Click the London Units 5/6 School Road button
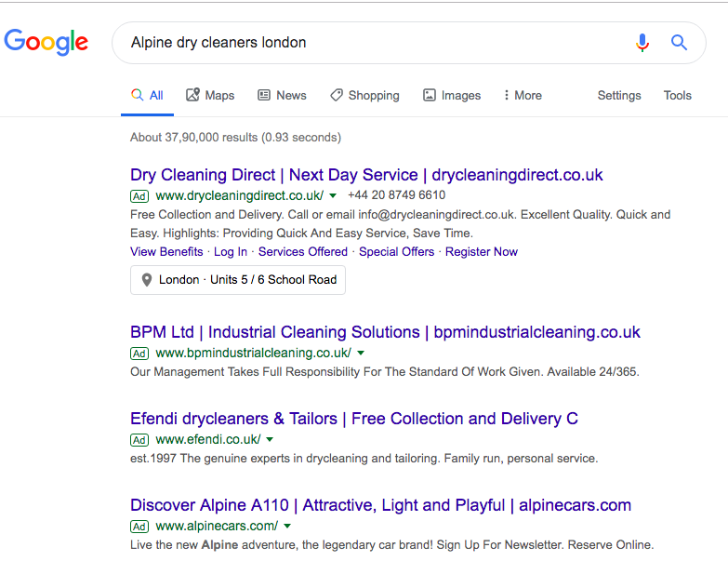This screenshot has width=728, height=561. 238,280
